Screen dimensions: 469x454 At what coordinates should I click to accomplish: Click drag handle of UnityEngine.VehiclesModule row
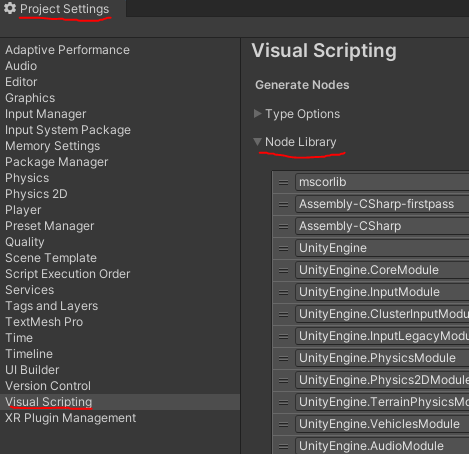coord(283,424)
